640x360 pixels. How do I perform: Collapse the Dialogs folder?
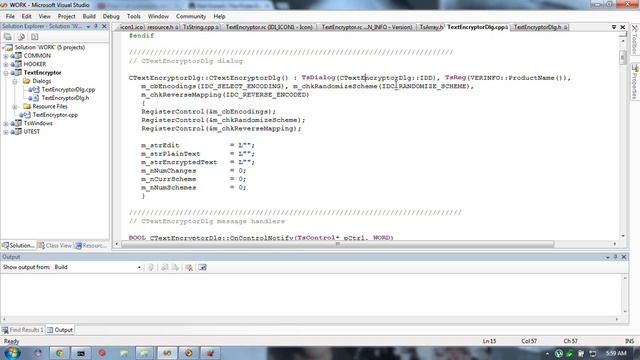pos(15,82)
